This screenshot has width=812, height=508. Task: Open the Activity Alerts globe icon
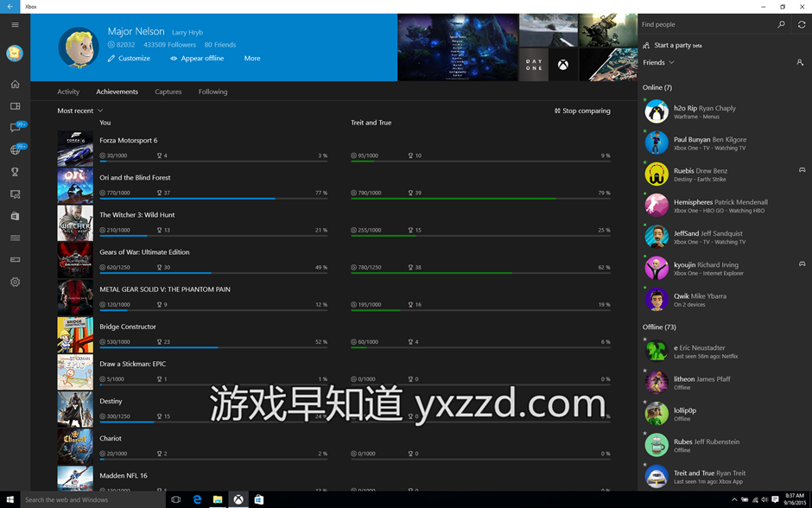[x=15, y=149]
